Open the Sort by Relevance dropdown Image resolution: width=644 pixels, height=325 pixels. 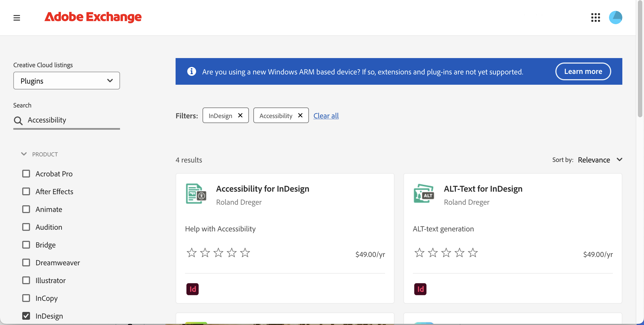point(600,160)
